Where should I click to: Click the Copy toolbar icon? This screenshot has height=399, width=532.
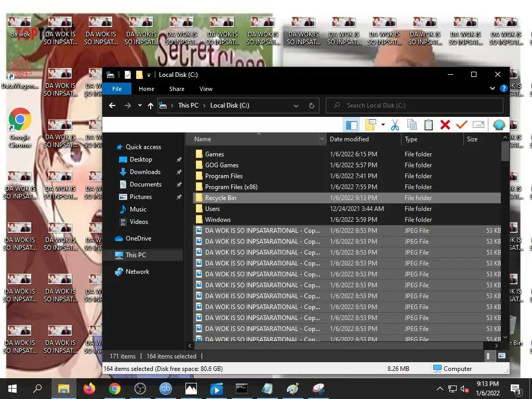[x=411, y=125]
